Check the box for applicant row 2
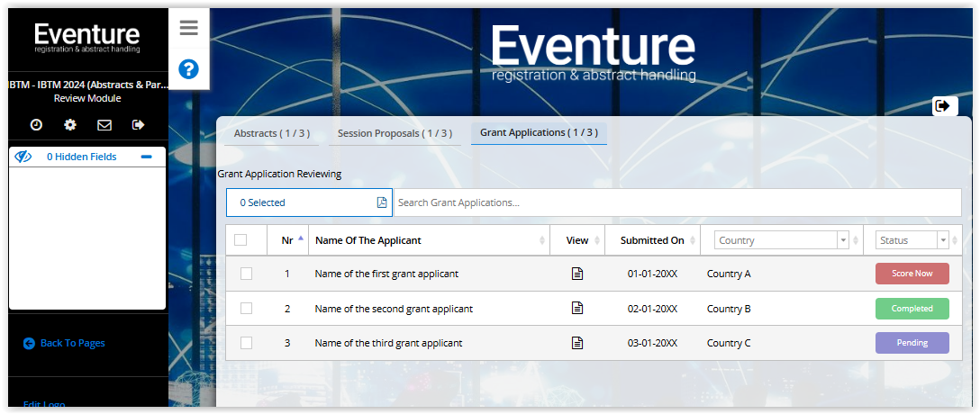Screen dimensions: 980x414 [246, 308]
